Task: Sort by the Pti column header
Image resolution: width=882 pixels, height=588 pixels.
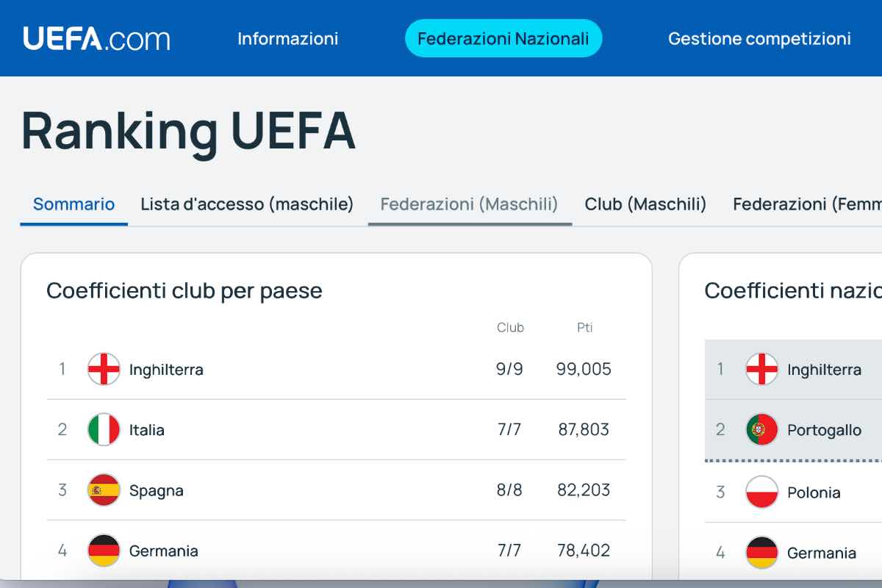Action: point(585,328)
